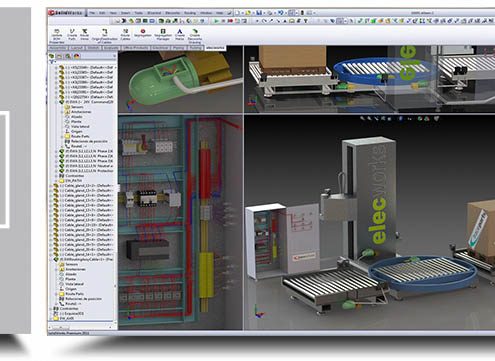Switch to the Sketch ribbon tab
The width and height of the screenshot is (495, 361).
93,48
